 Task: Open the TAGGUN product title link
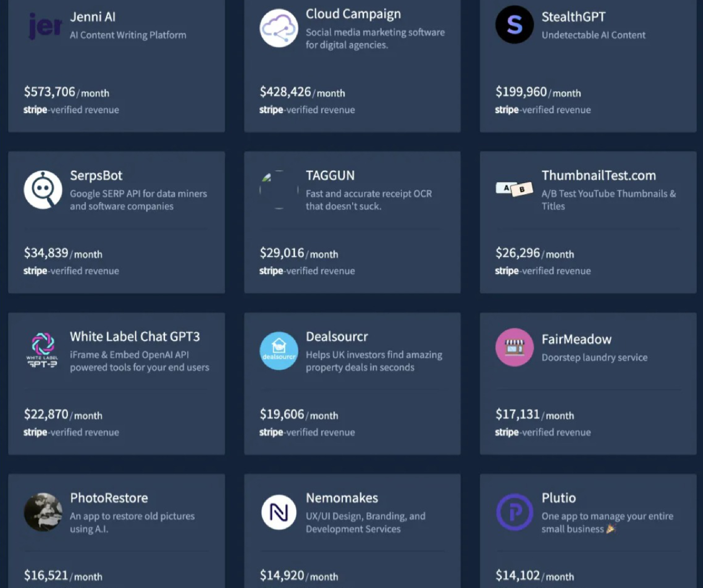330,176
